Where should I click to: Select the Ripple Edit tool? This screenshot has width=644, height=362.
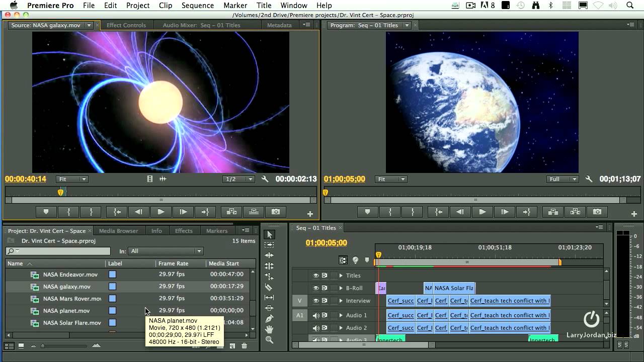pyautogui.click(x=269, y=255)
